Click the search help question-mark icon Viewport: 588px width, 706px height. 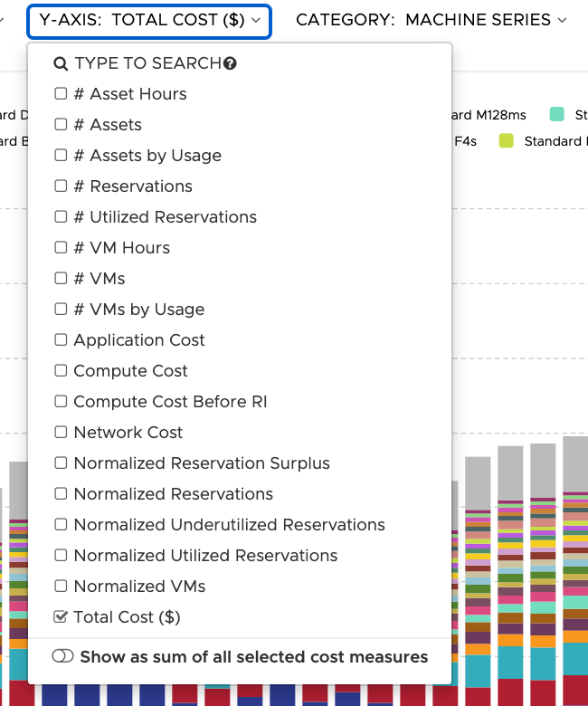pyautogui.click(x=230, y=63)
